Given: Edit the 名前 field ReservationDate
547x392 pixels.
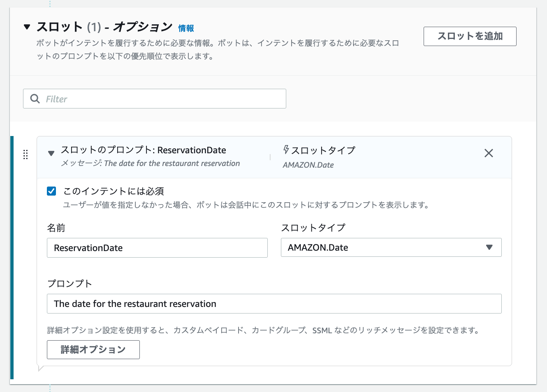Looking at the screenshot, I should click(x=157, y=248).
